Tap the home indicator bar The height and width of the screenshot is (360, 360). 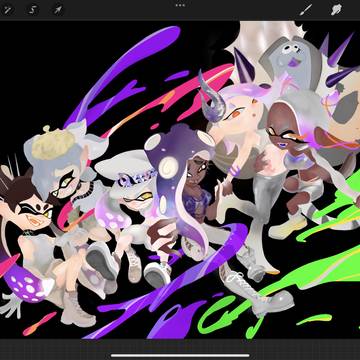(180, 355)
